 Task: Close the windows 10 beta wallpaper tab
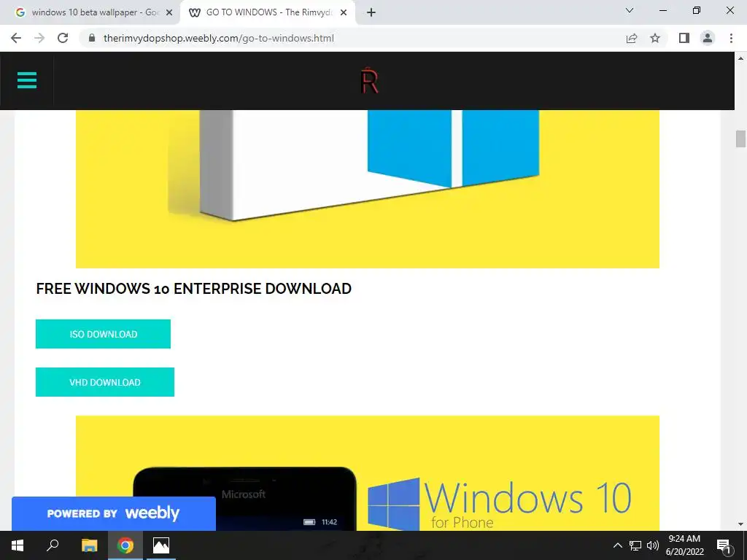click(x=169, y=12)
